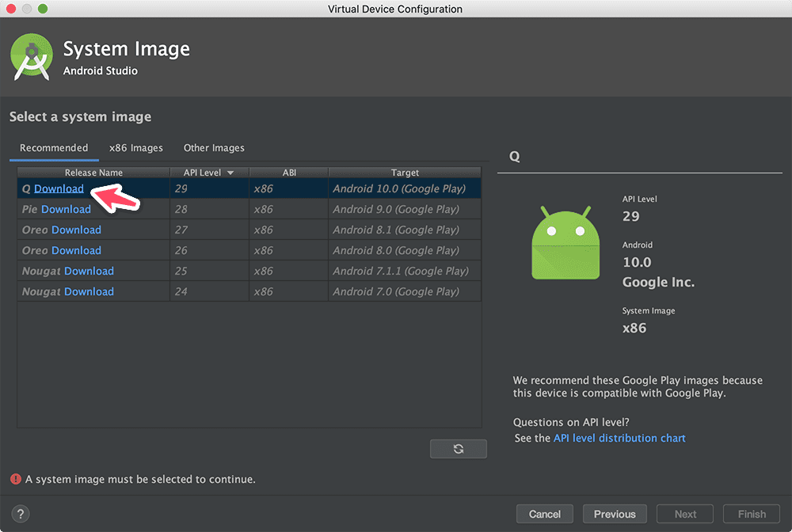Click API level 24 cell
Screen dimensions: 792x532
pos(210,292)
